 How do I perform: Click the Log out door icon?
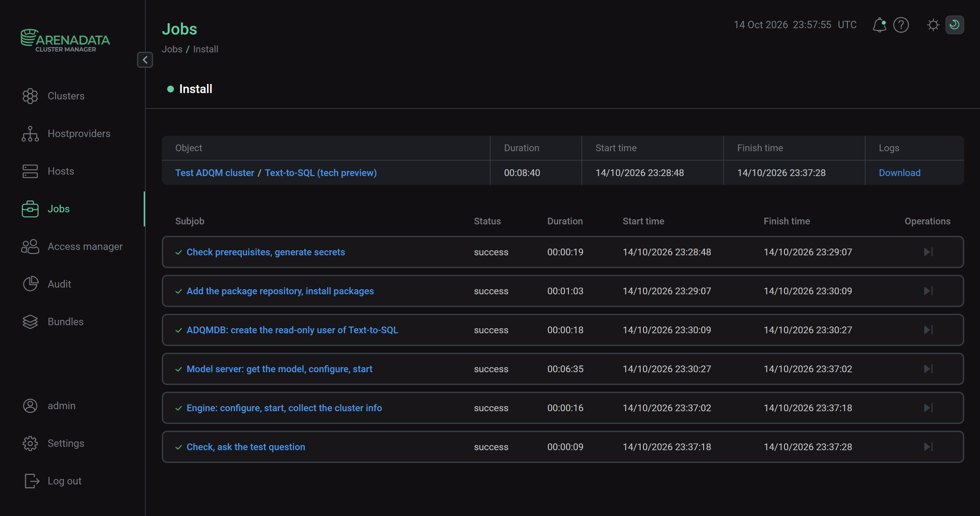coord(32,481)
